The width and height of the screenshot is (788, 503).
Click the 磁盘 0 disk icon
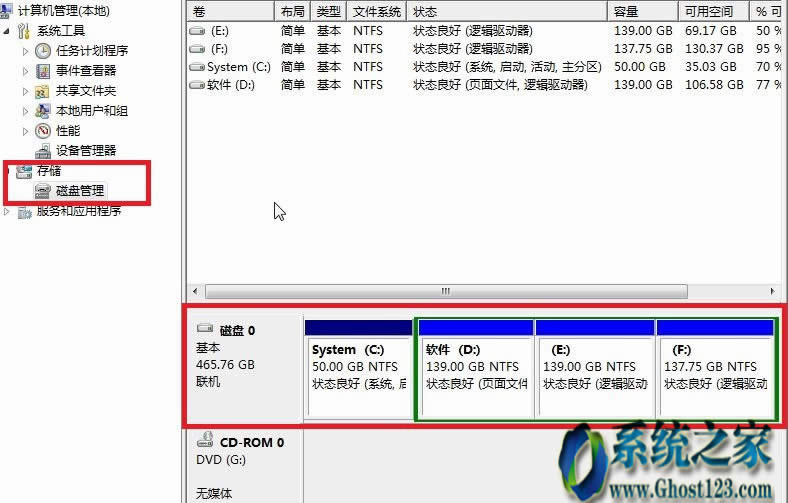click(205, 329)
